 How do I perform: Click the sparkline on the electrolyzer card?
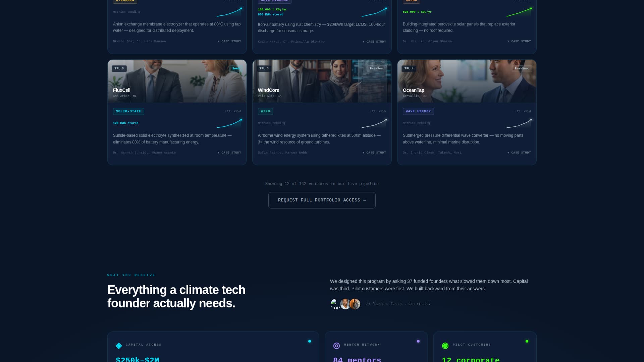[x=229, y=12]
